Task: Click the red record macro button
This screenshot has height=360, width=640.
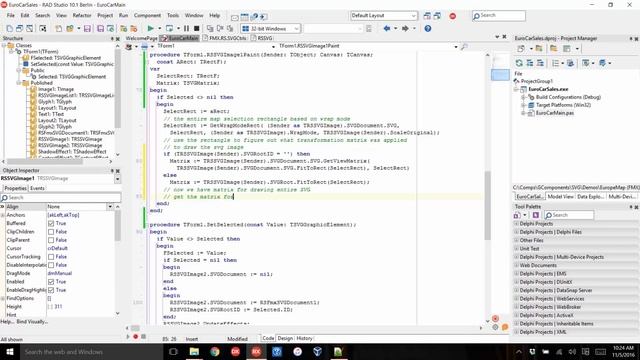Action: click(136, 337)
